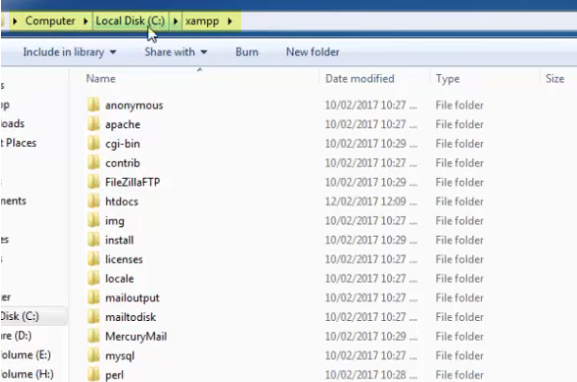577x382 pixels.
Task: Expand the arrow after xampp breadcrumb
Action: (230, 21)
